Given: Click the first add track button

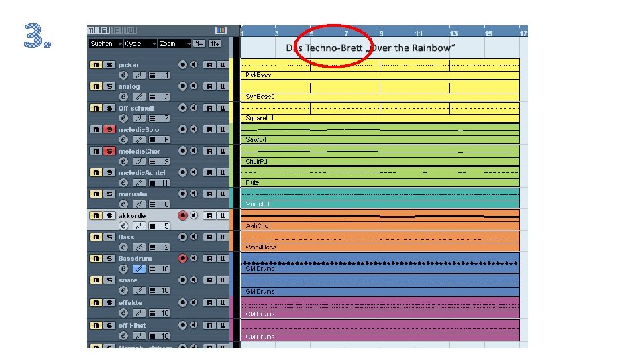Looking at the screenshot, I should click(199, 44).
